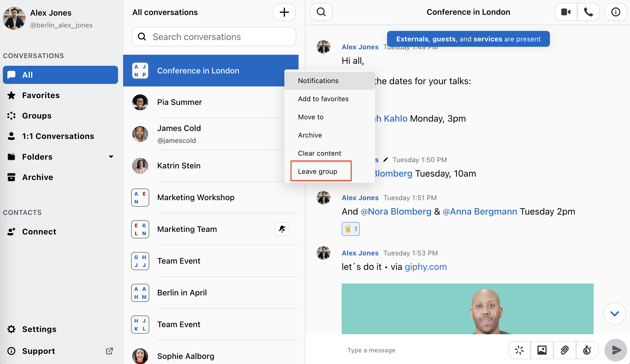The width and height of the screenshot is (630, 364).
Task: Unmute Marketing Team via muted bell icon
Action: [282, 229]
